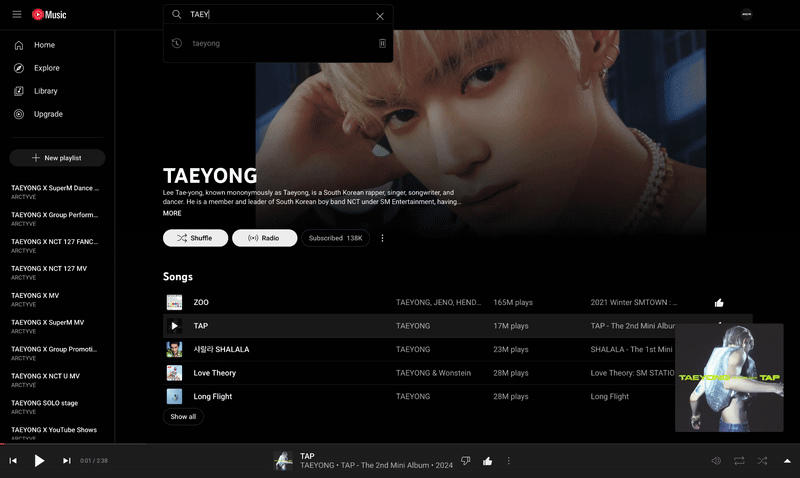Open artist more options menu
This screenshot has height=478, width=800.
[382, 238]
